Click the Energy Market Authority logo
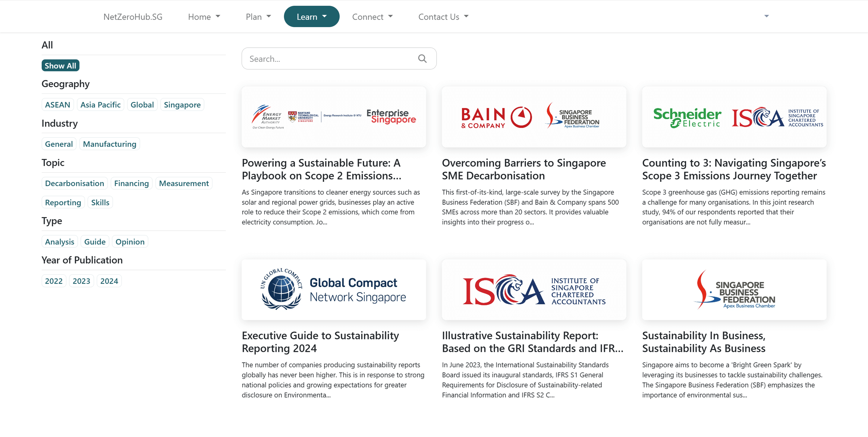The width and height of the screenshot is (868, 437). point(268,117)
